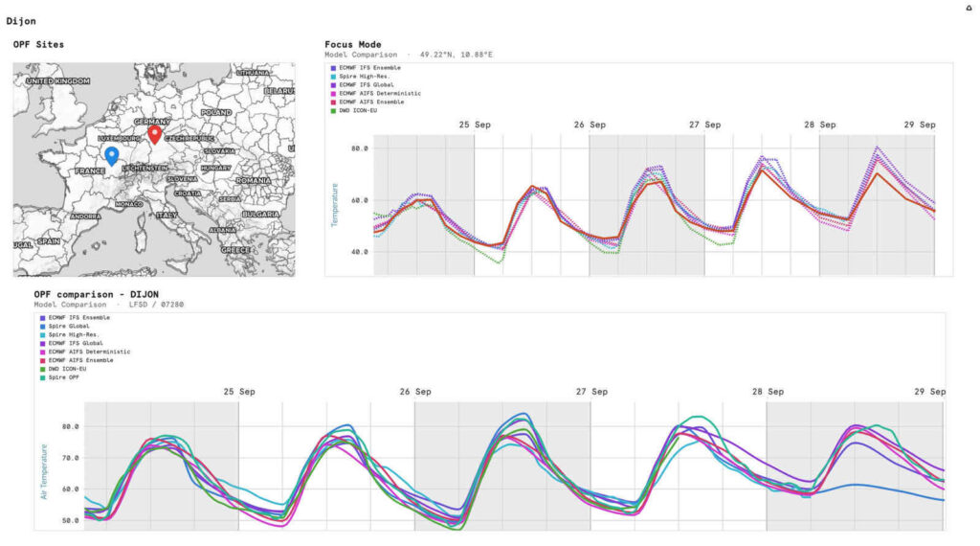Click the green DWD ICON-EU dip before 26 Sep
The image size is (980, 546).
(498, 262)
